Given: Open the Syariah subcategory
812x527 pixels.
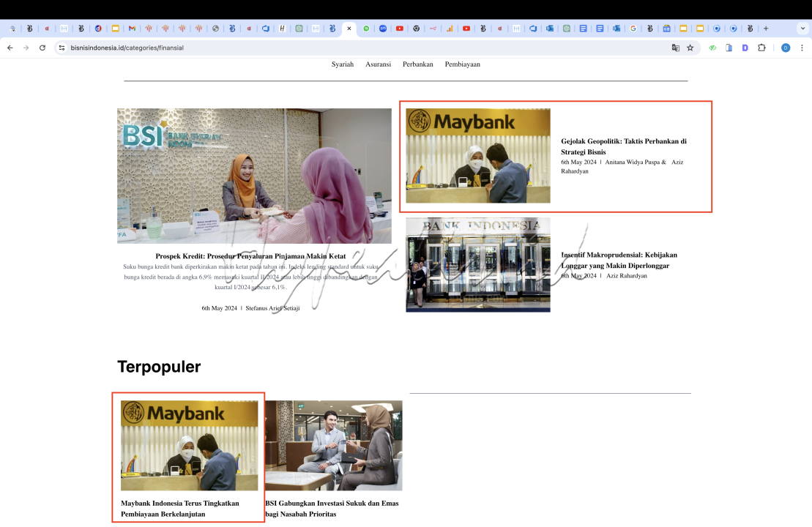Looking at the screenshot, I should pos(343,64).
